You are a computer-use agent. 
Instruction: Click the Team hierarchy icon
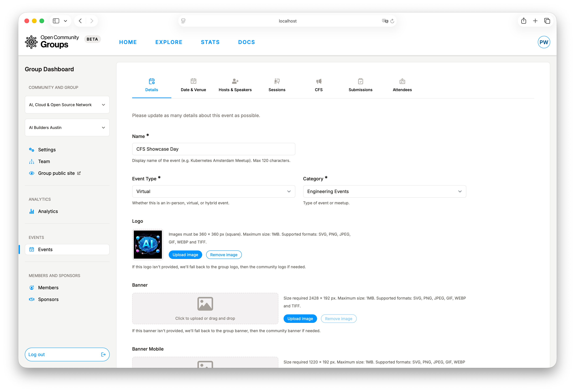point(32,161)
